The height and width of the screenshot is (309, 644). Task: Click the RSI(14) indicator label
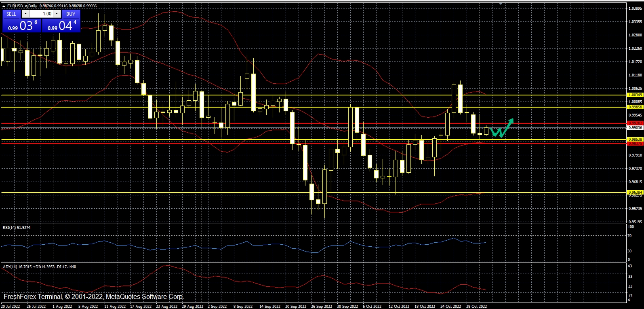[x=17, y=228]
